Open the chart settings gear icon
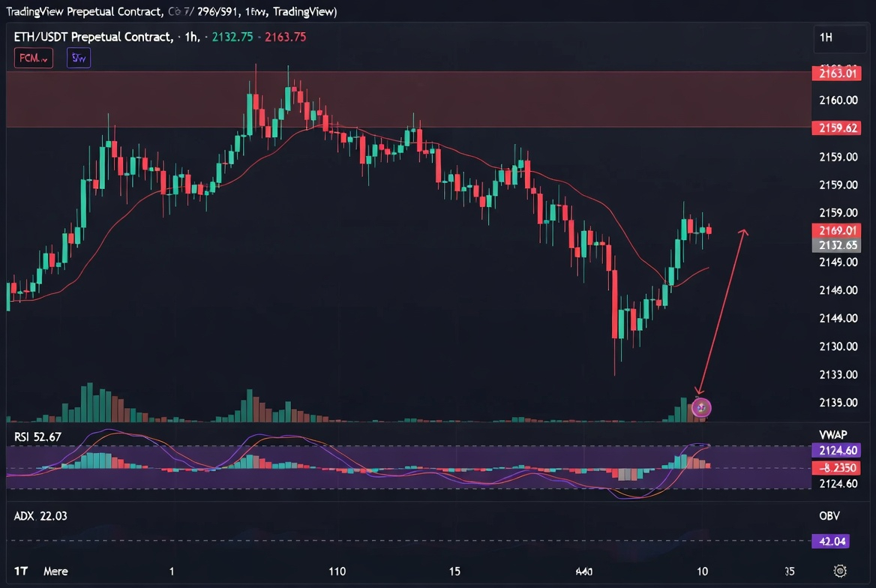Viewport: 876px width, 588px height. click(840, 571)
